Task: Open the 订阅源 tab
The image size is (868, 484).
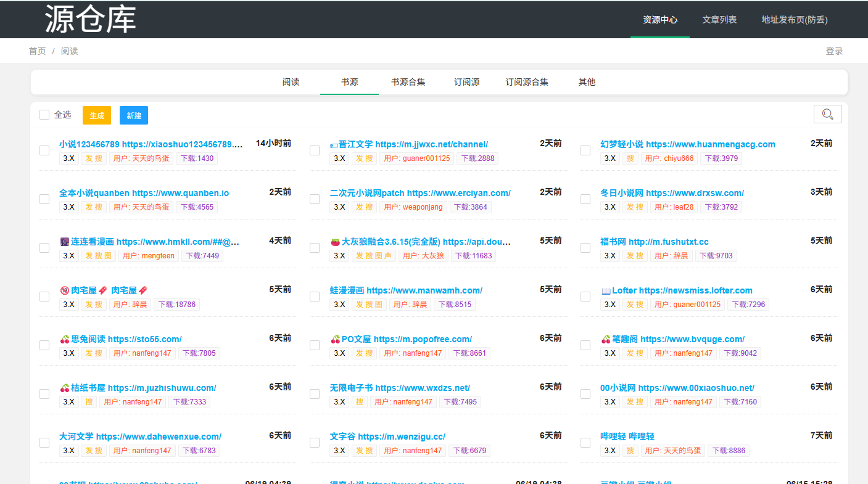Action: (467, 82)
